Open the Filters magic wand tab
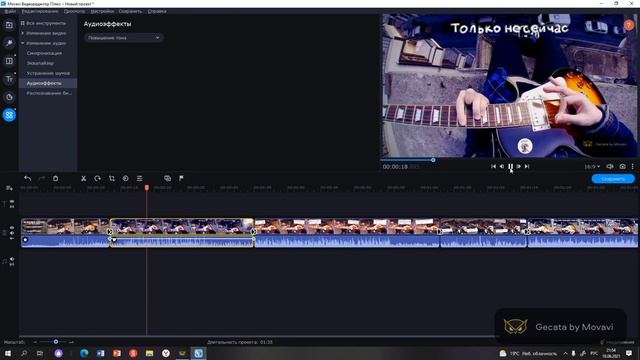The height and width of the screenshot is (360, 640). coord(9,43)
